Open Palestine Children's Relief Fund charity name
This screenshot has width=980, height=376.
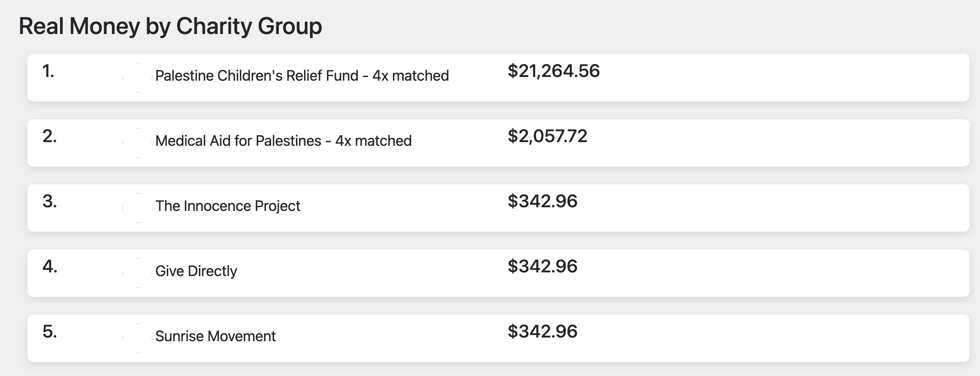[x=302, y=75]
